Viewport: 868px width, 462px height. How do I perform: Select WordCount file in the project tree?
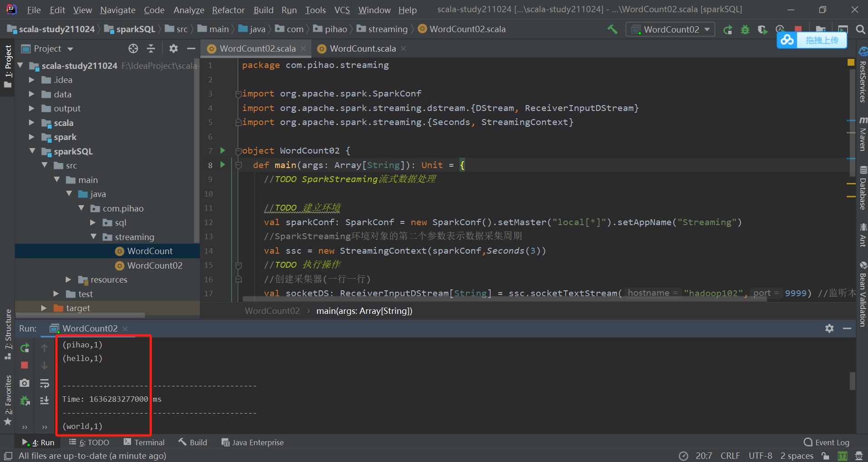[x=150, y=251]
